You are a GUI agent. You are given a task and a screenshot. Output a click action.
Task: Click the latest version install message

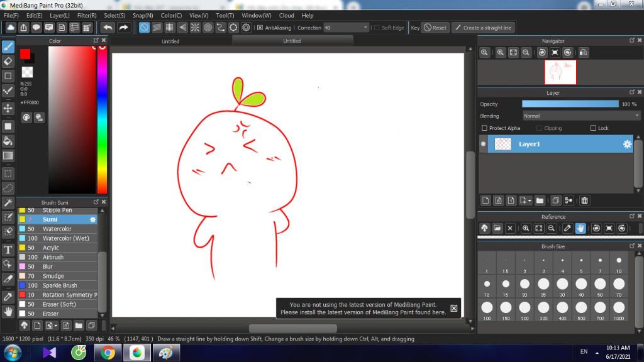coord(363,309)
